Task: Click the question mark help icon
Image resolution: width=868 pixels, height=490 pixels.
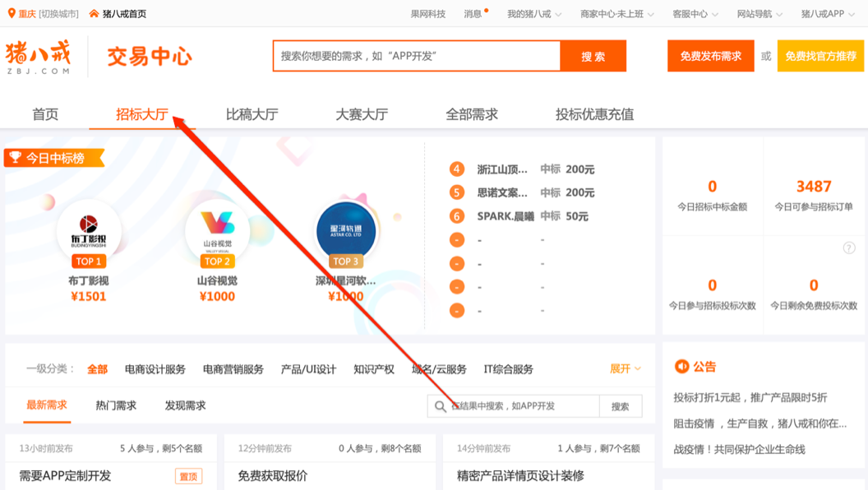Action: coord(848,248)
